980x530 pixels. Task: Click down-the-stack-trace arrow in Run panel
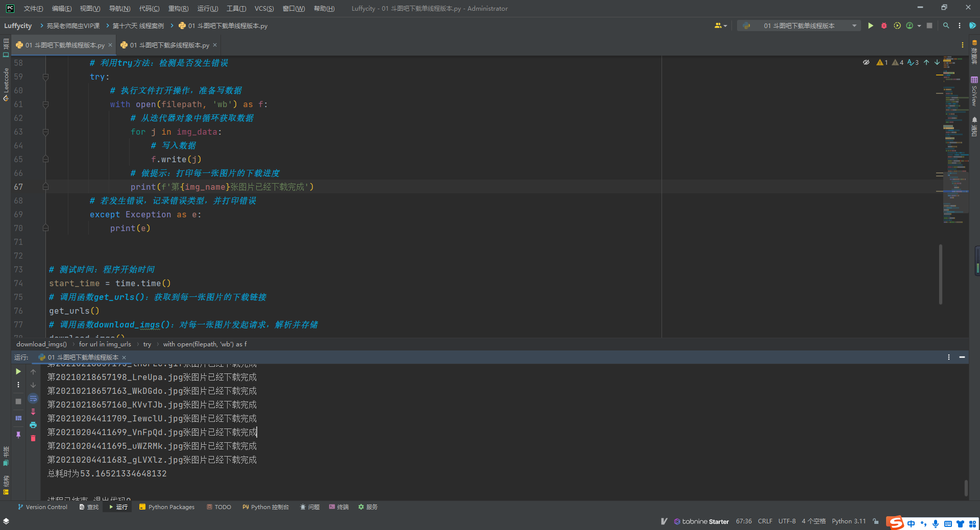pos(33,385)
